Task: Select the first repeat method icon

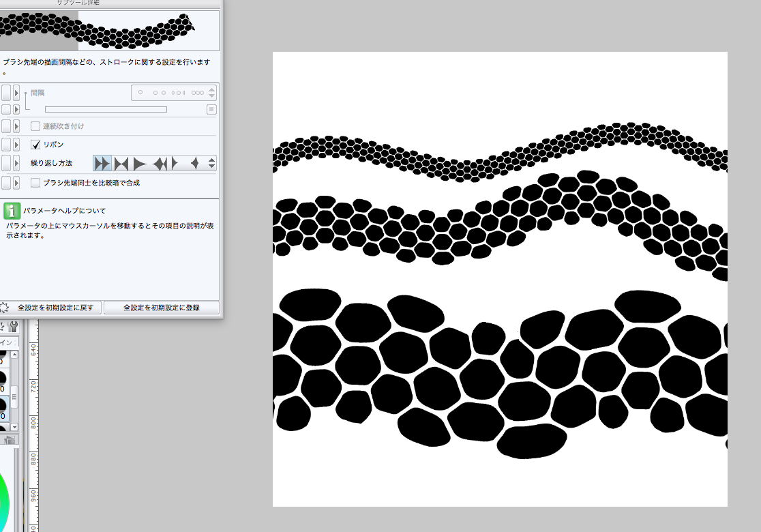Action: coord(102,164)
